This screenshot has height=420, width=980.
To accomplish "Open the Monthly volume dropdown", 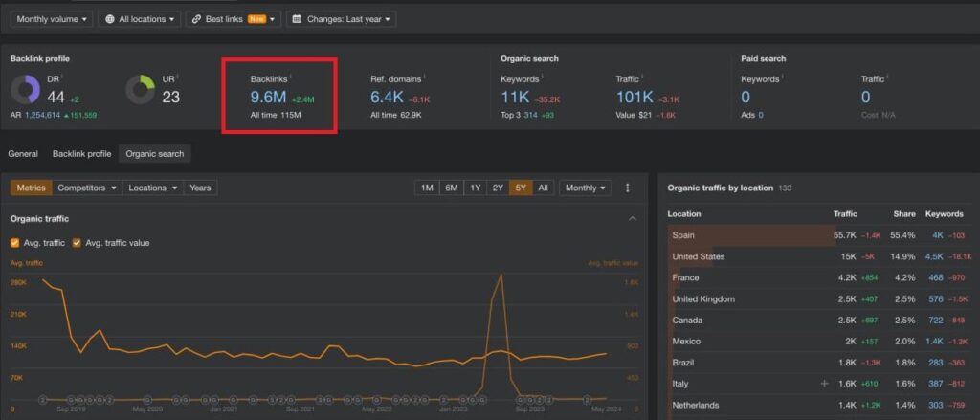I will coord(52,19).
